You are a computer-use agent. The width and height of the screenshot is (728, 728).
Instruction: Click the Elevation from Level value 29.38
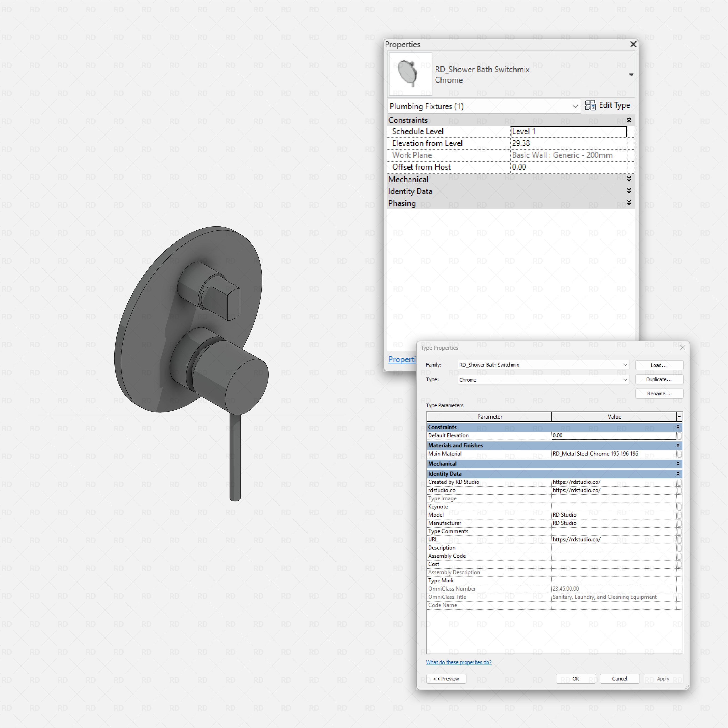coord(568,143)
